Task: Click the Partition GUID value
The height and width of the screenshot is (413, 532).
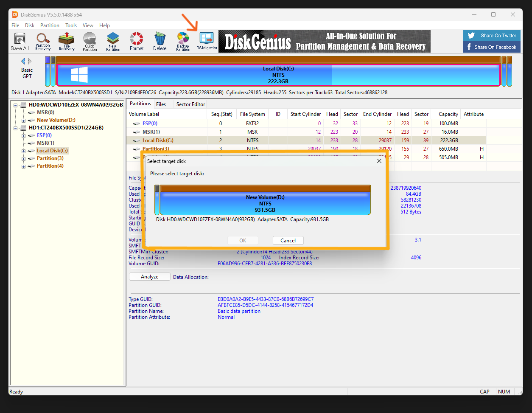Action: [266, 305]
